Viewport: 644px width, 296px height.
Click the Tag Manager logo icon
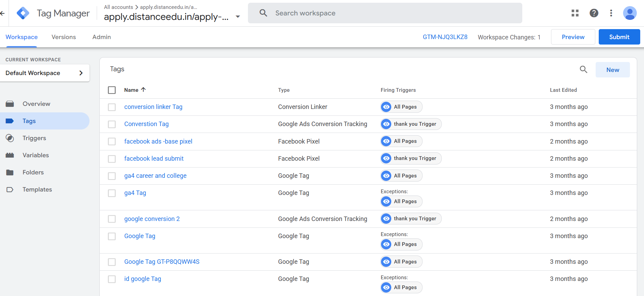click(x=23, y=13)
